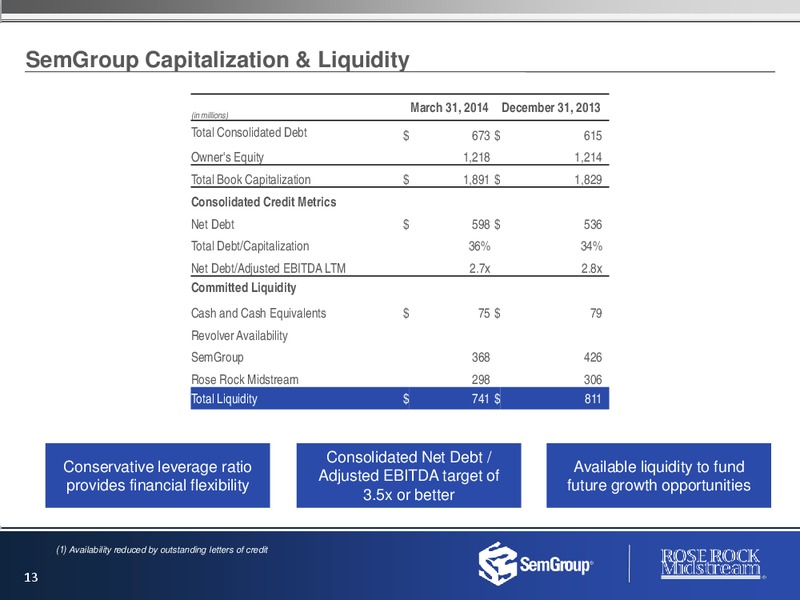800x600 pixels.
Task: Click the Rose Rock value 306
Action: tap(592, 380)
